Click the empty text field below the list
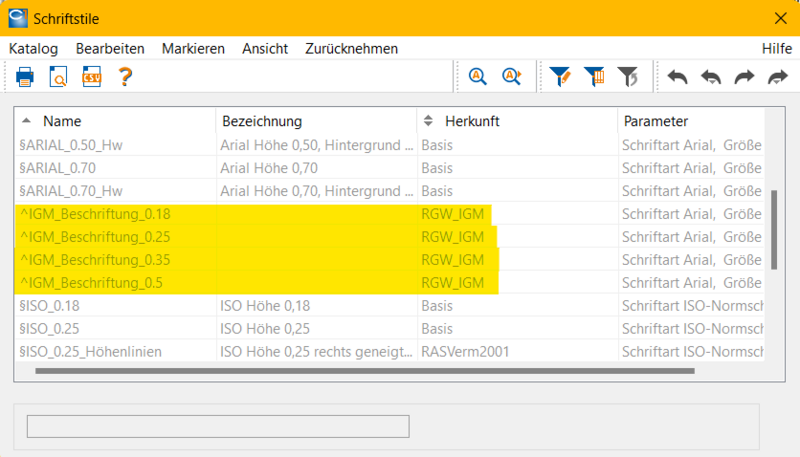Image resolution: width=800 pixels, height=457 pixels. tap(218, 426)
